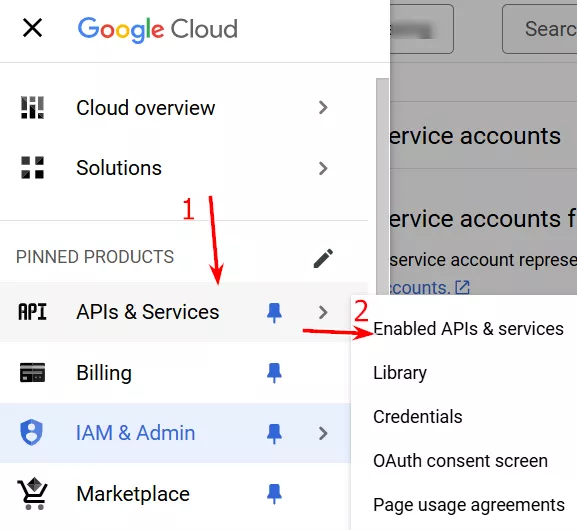
Task: Click the Search field in the header
Action: point(540,29)
